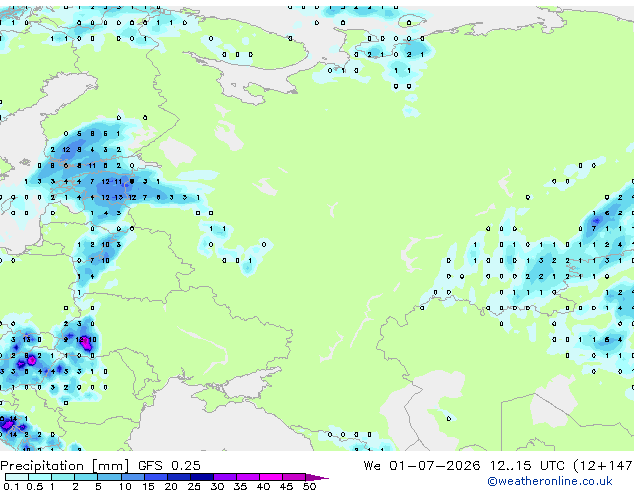The image size is (634, 490).
Task: Select the 35–40 mm violet swatch
Action: click(247, 477)
